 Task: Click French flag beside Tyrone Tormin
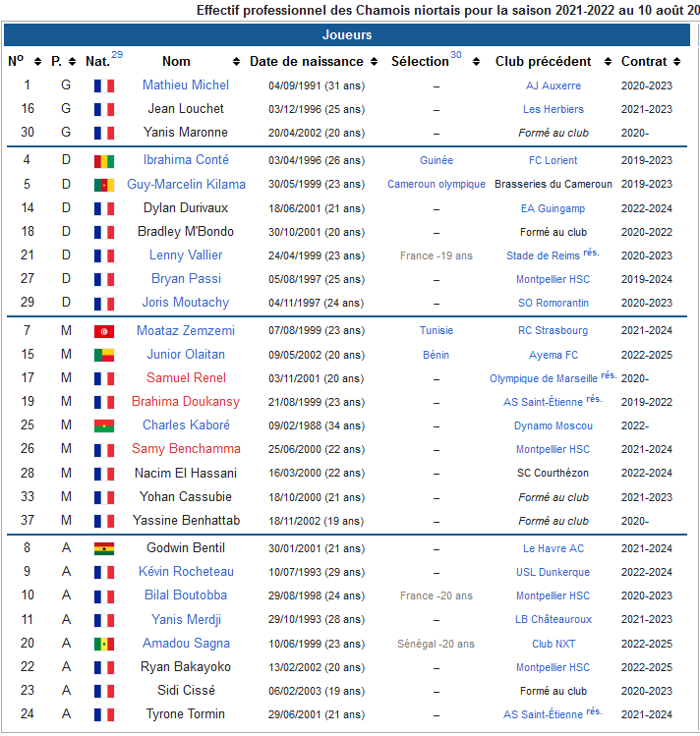click(104, 714)
